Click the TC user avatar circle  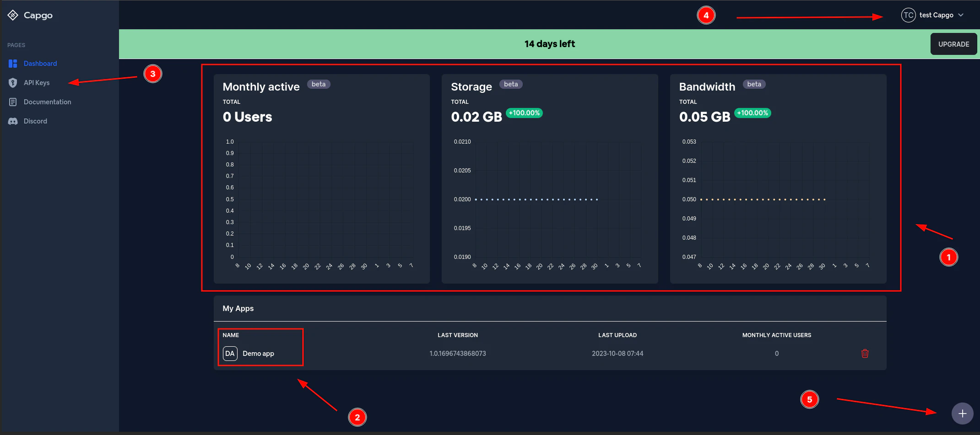tap(908, 15)
